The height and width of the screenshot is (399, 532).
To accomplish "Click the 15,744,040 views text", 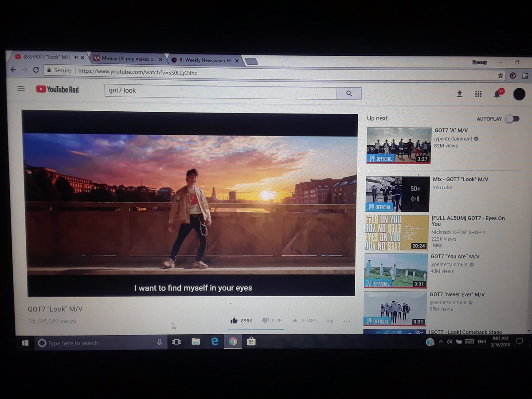I will click(52, 321).
